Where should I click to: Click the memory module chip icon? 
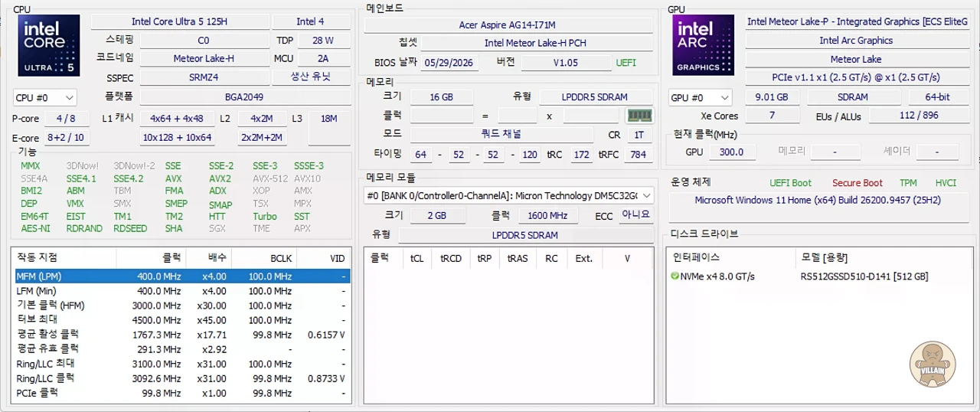pos(639,116)
